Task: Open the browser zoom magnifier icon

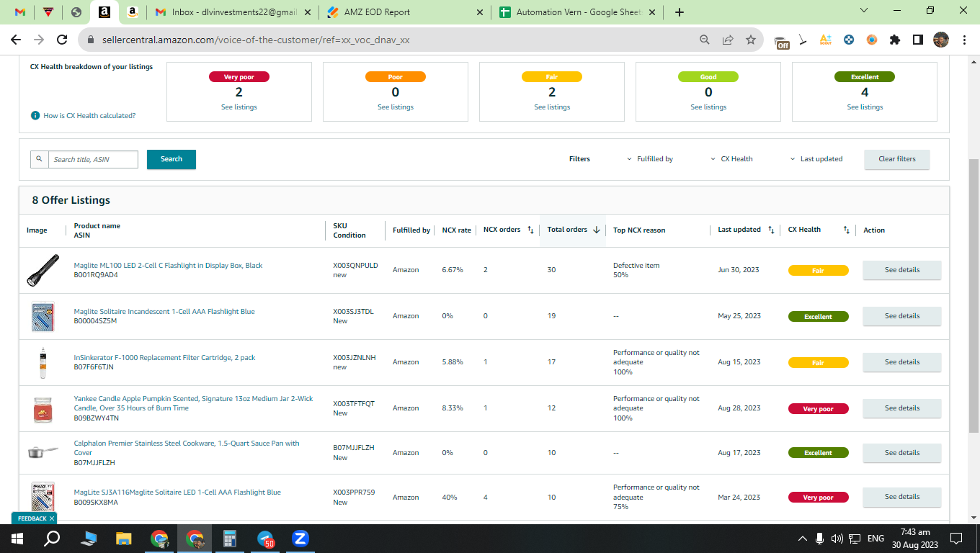Action: coord(705,40)
